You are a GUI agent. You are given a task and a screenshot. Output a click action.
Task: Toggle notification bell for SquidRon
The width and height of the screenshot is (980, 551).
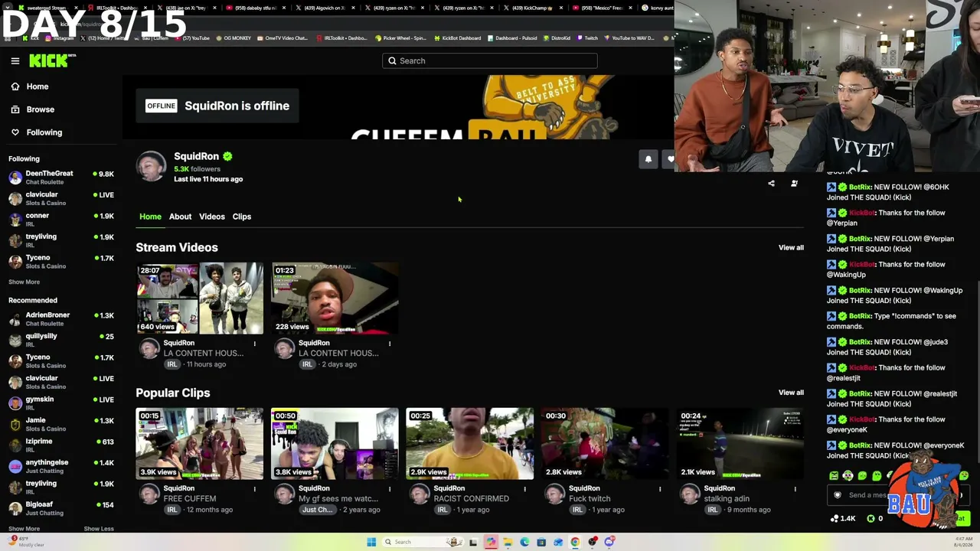coord(648,159)
